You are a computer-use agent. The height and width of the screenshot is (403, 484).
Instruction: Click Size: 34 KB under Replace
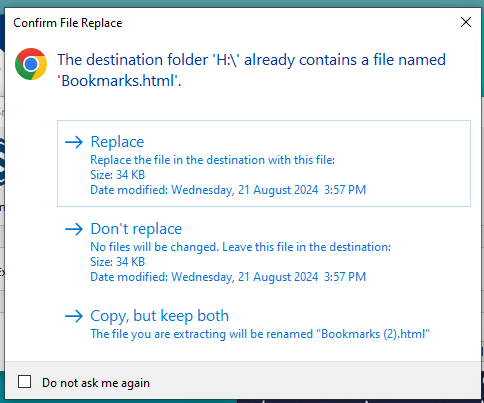pos(118,175)
